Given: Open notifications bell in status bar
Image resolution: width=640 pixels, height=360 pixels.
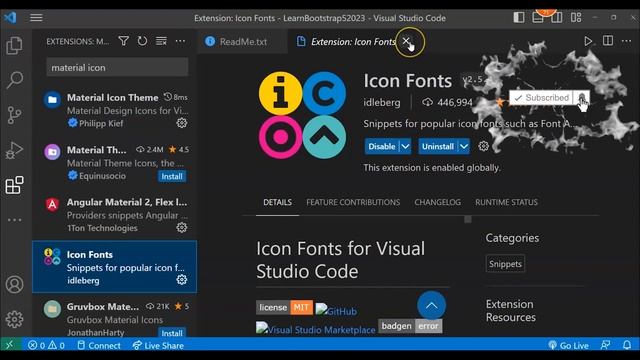Looking at the screenshot, I should tap(627, 345).
